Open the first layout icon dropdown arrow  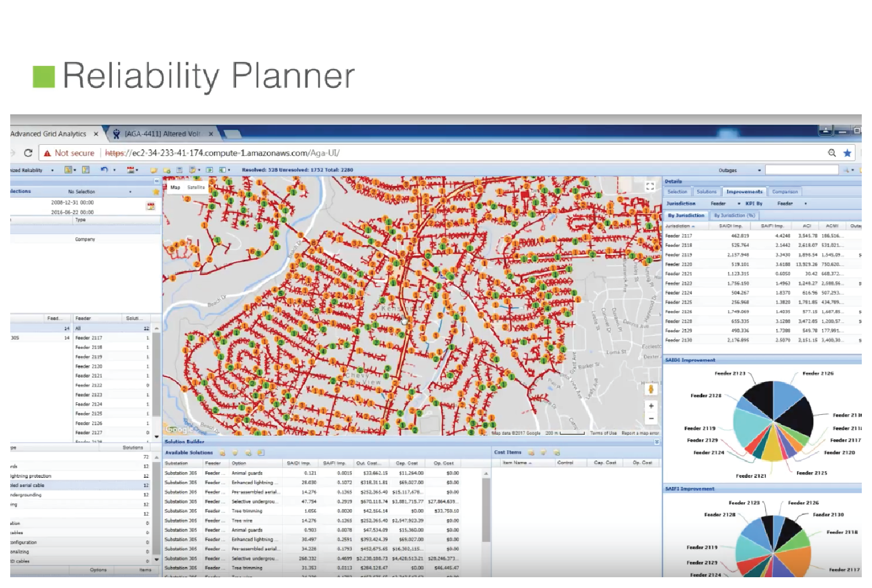coord(75,170)
